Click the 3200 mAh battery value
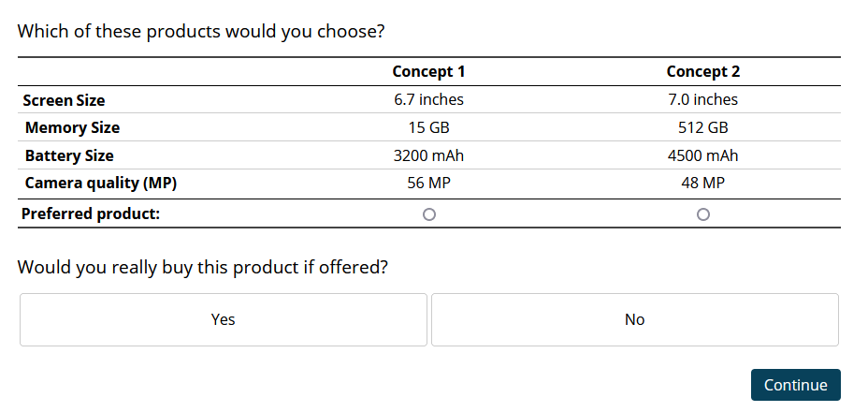 [428, 155]
